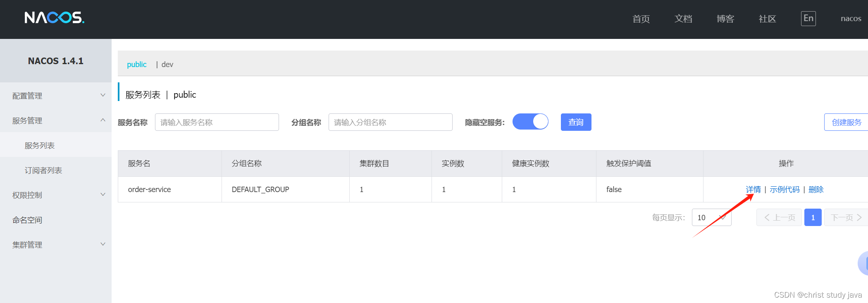Expand the 权限控制 menu chevron
This screenshot has width=868, height=303.
(103, 195)
